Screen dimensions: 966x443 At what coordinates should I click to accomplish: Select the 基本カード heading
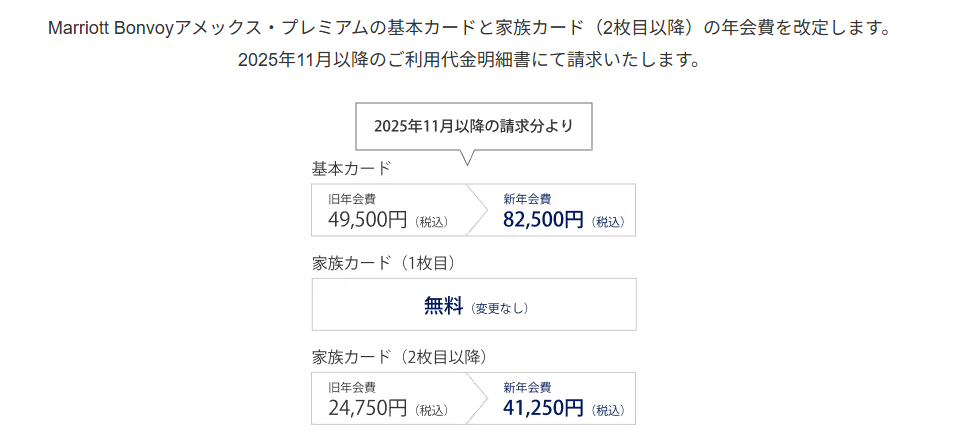click(351, 169)
